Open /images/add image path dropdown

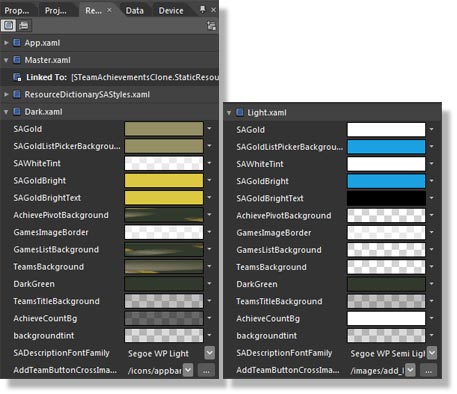[x=410, y=370]
